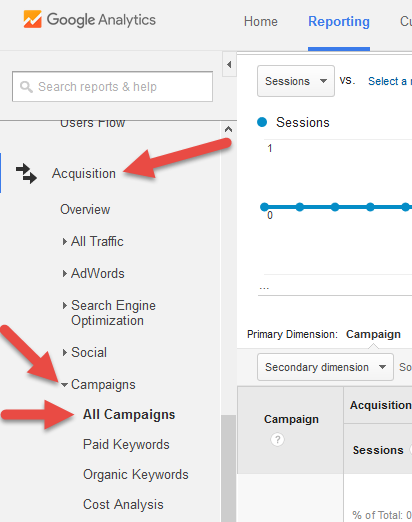The height and width of the screenshot is (522, 412).
Task: Focus the Search reports & help field
Action: tap(112, 86)
